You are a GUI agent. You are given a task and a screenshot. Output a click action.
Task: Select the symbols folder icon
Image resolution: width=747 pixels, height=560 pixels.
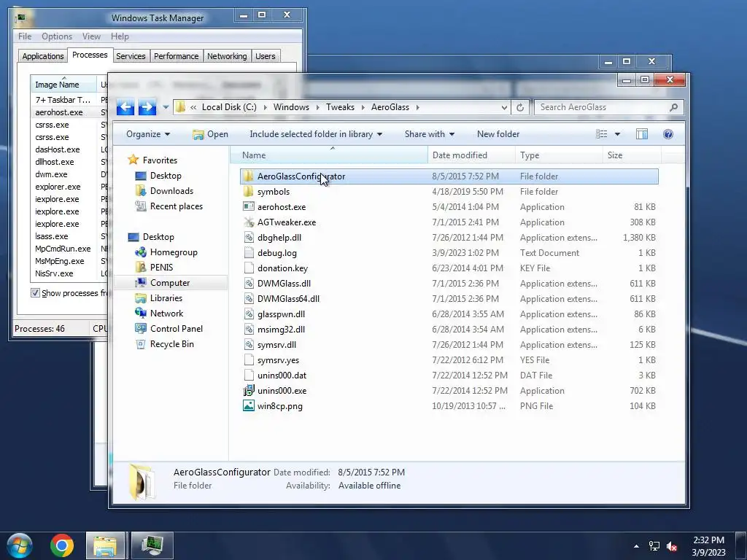[248, 192]
